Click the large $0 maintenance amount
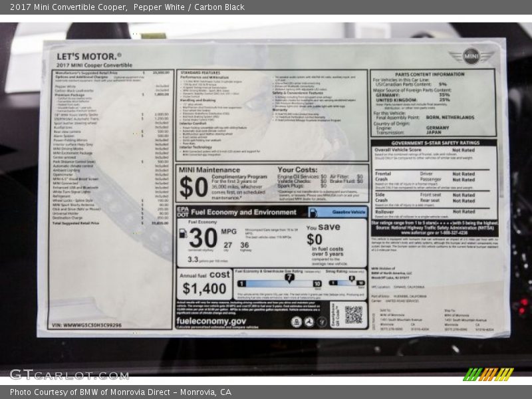This screenshot has width=532, height=399. pos(194,188)
